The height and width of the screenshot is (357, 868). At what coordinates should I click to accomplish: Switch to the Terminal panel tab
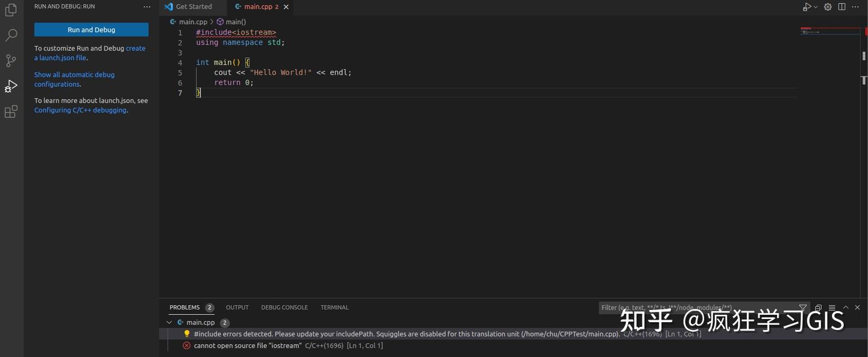[335, 308]
